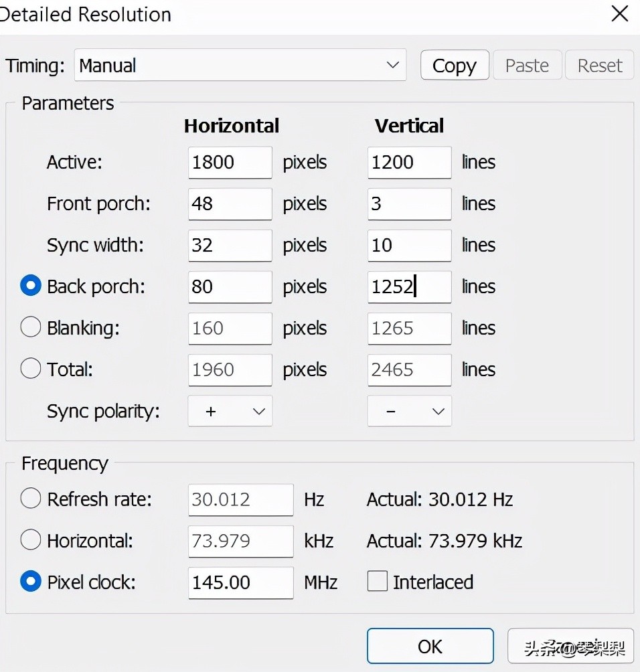Click the Paste button
The width and height of the screenshot is (640, 672).
pos(527,65)
